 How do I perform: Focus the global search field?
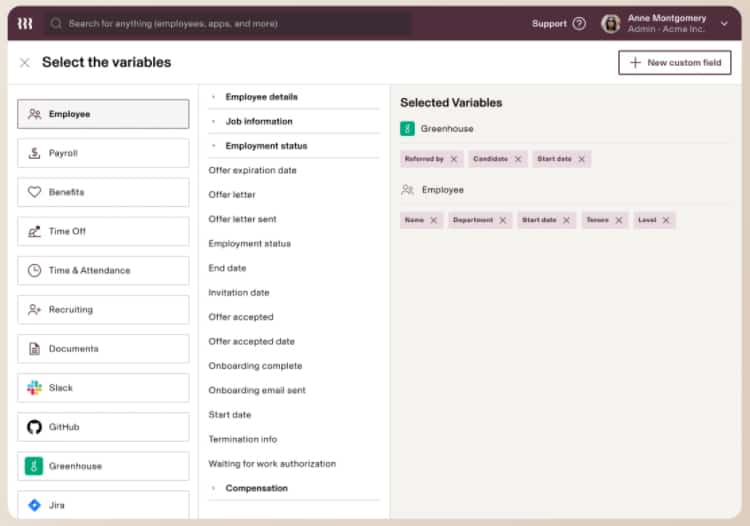click(228, 23)
